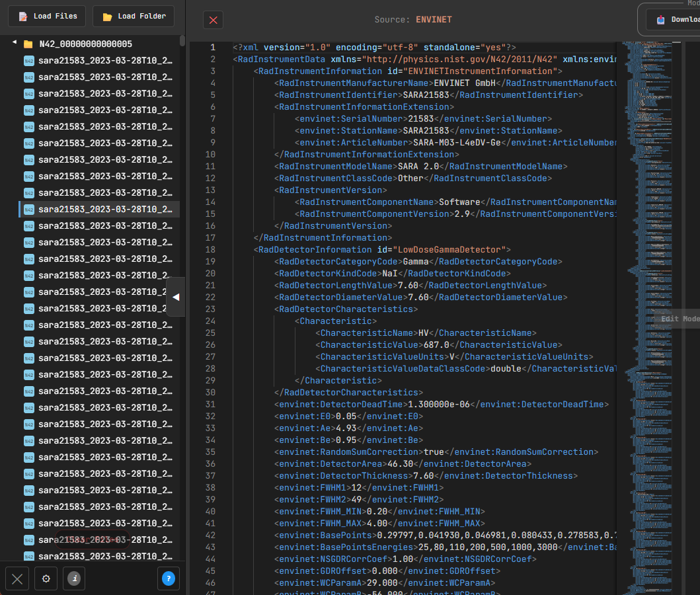Click the N42_00000000000005 folder icon
The width and height of the screenshot is (700, 595).
[28, 44]
